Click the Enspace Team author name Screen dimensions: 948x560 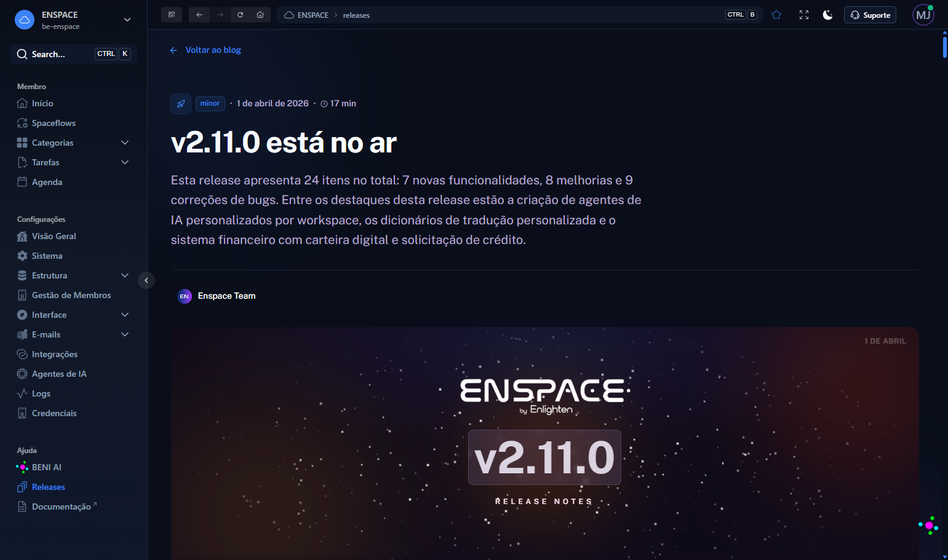[x=226, y=296]
